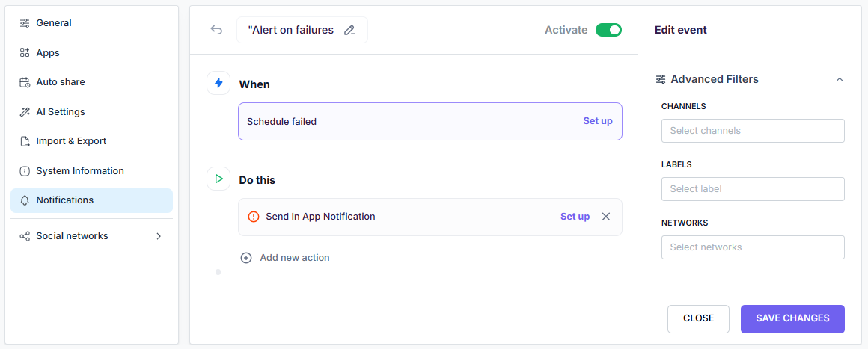Click the Close button
This screenshot has height=349, width=868.
coord(698,318)
